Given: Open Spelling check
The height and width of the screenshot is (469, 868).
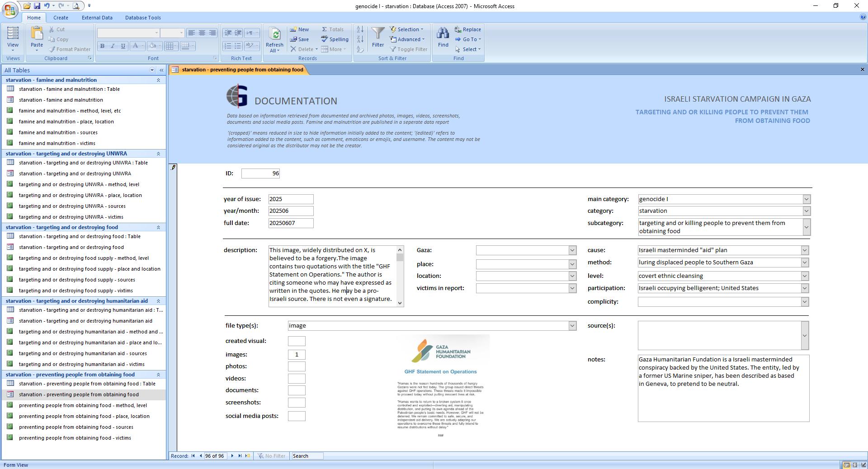Looking at the screenshot, I should pyautogui.click(x=335, y=39).
